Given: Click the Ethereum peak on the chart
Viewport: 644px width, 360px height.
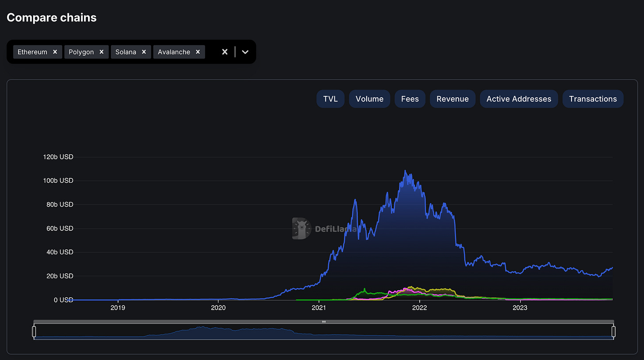Looking at the screenshot, I should [405, 171].
